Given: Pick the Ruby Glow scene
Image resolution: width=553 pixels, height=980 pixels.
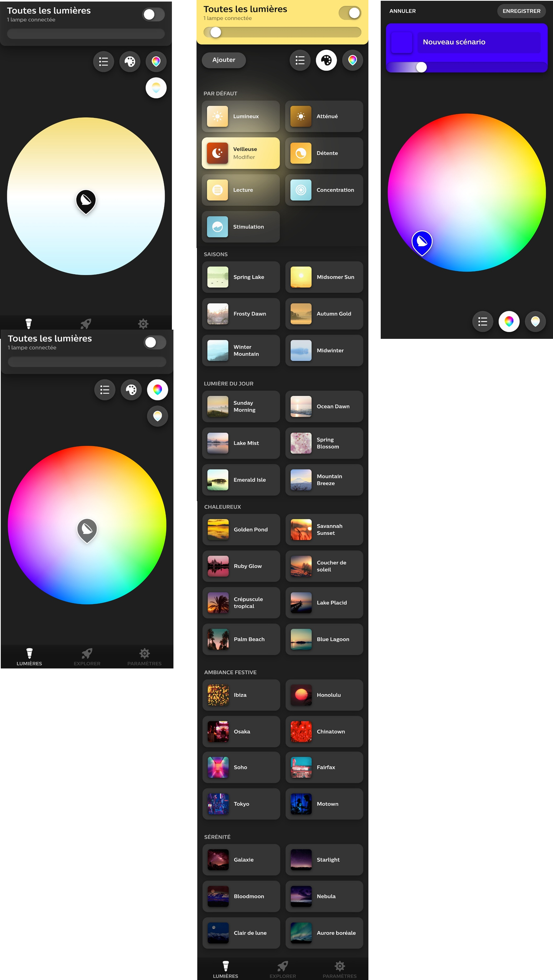Looking at the screenshot, I should [x=242, y=566].
